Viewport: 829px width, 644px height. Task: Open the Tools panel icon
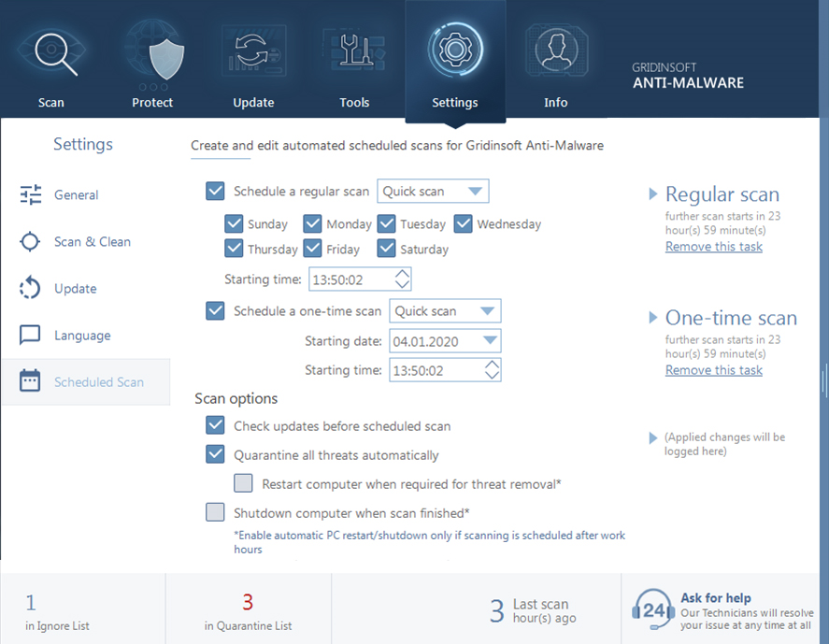click(x=354, y=51)
